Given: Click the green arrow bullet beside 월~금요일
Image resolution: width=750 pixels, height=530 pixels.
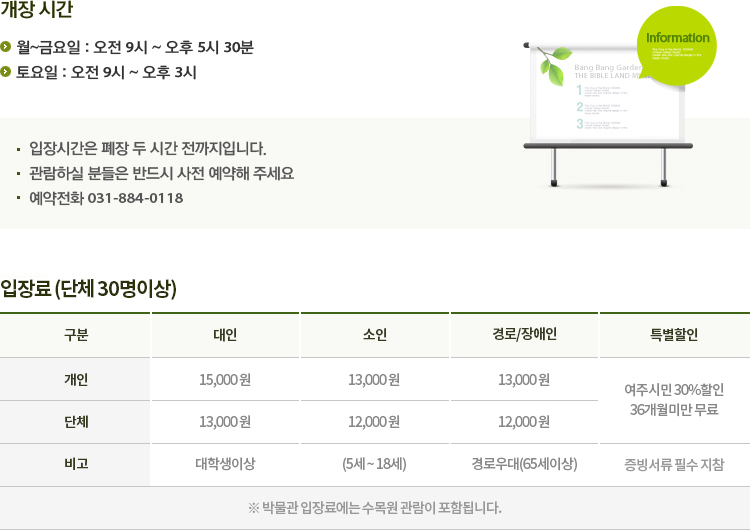Looking at the screenshot, I should (7, 46).
